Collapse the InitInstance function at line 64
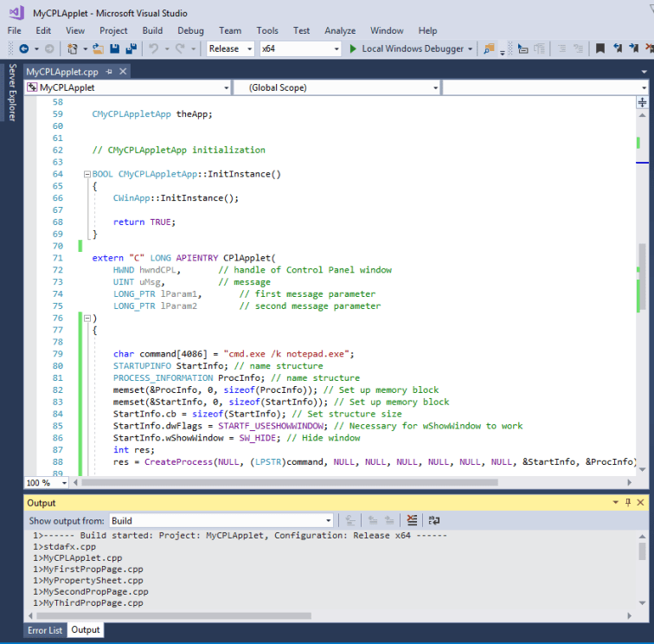Image resolution: width=654 pixels, height=644 pixels. (87, 174)
